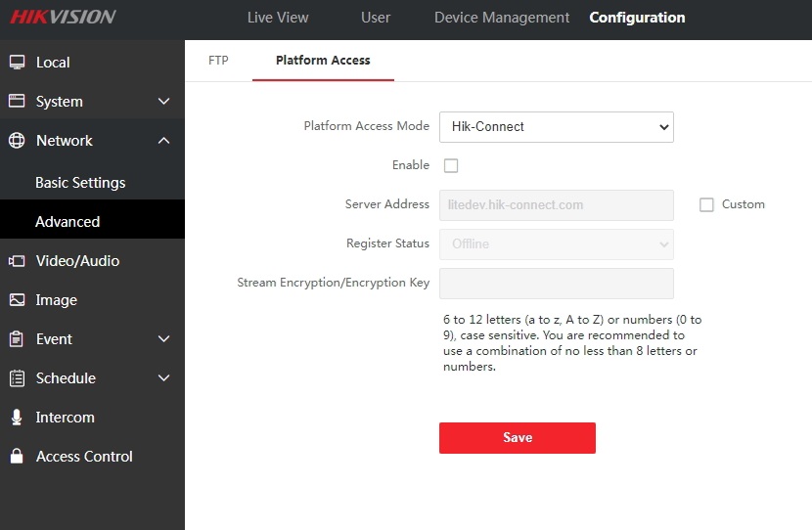This screenshot has height=530, width=812.
Task: Expand the System menu chevron
Action: click(x=163, y=102)
